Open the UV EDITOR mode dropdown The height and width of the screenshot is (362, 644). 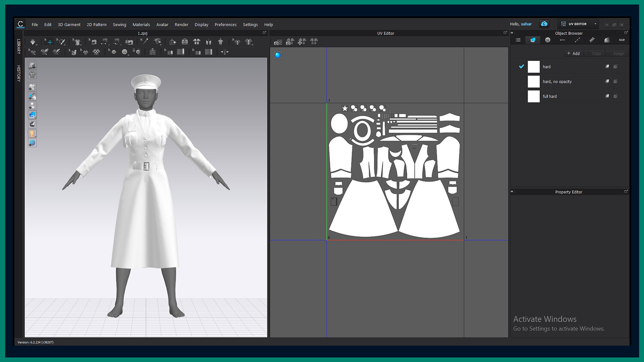(x=595, y=24)
